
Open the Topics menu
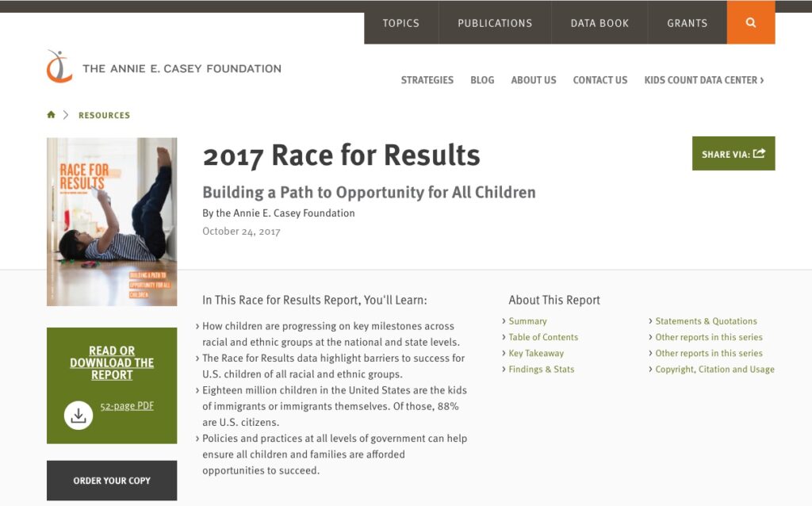pos(400,23)
